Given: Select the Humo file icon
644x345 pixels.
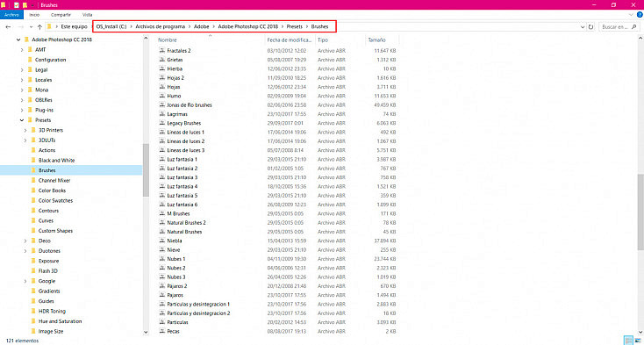Looking at the screenshot, I should click(161, 96).
